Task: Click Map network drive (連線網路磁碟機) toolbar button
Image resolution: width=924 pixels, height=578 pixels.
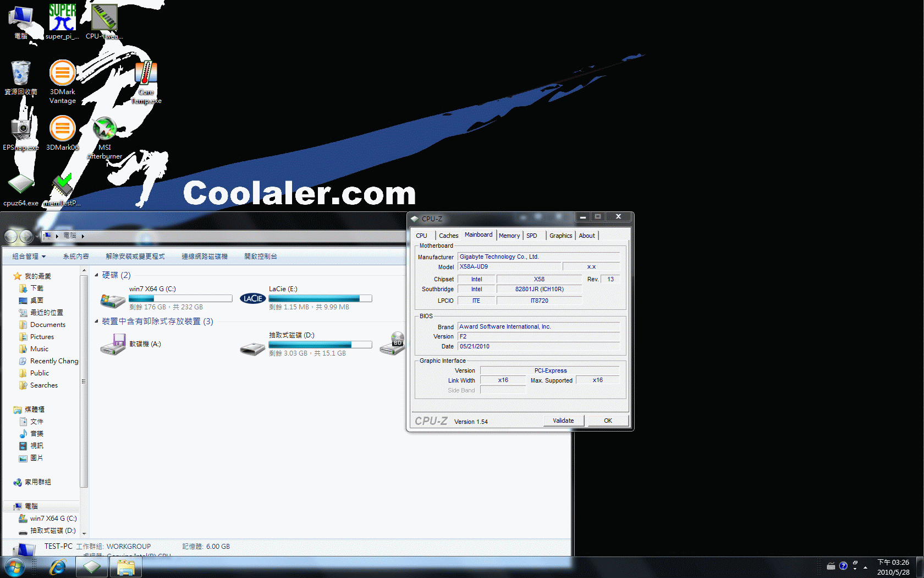Action: (205, 257)
